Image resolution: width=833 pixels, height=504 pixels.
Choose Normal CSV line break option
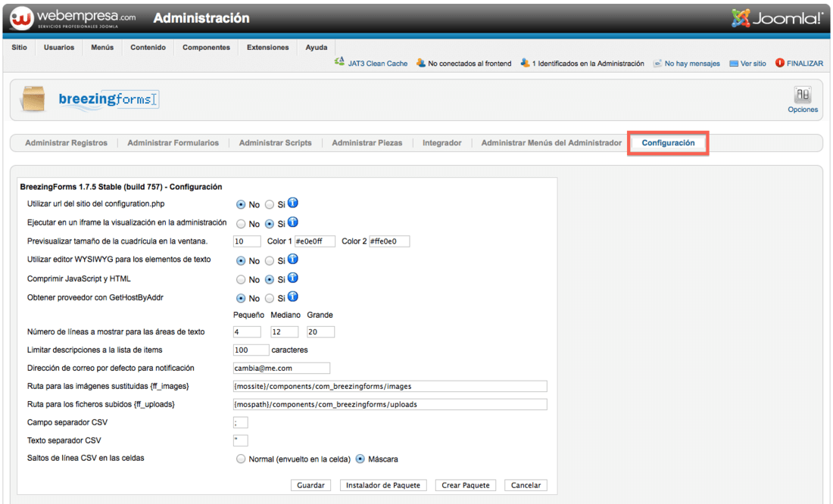[241, 459]
